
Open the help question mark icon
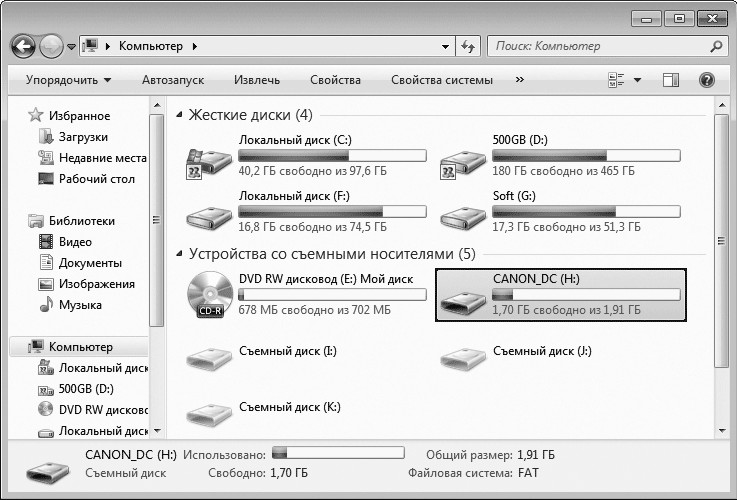(706, 80)
